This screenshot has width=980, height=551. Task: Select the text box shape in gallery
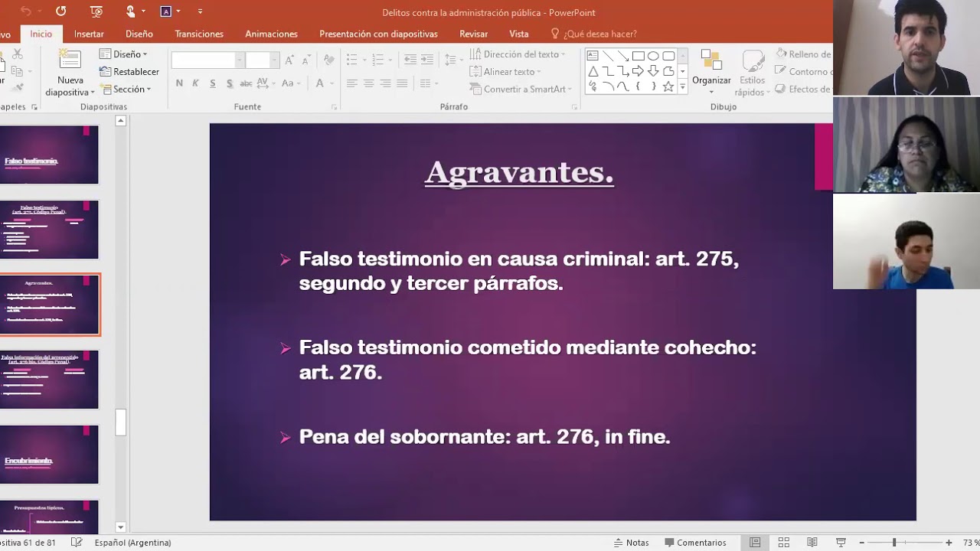pos(593,56)
